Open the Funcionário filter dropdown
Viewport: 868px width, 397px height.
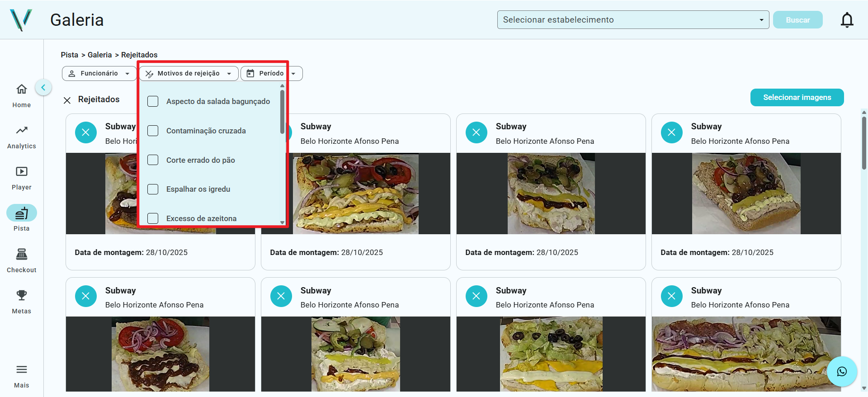pyautogui.click(x=99, y=73)
